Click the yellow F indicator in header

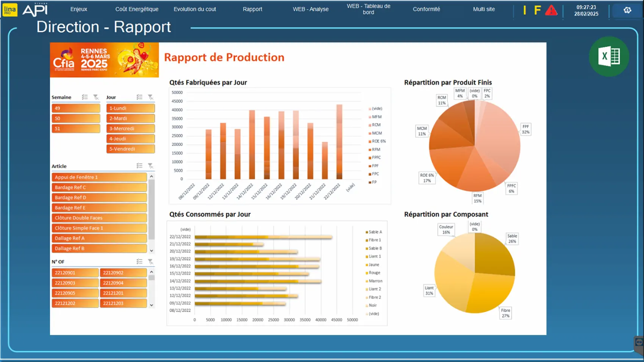pos(537,10)
